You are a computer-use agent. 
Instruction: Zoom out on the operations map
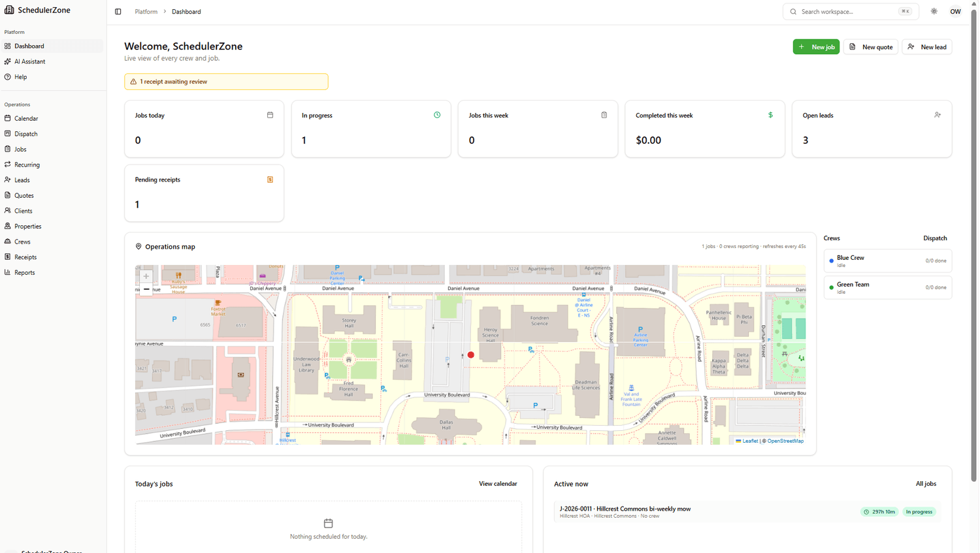point(146,289)
